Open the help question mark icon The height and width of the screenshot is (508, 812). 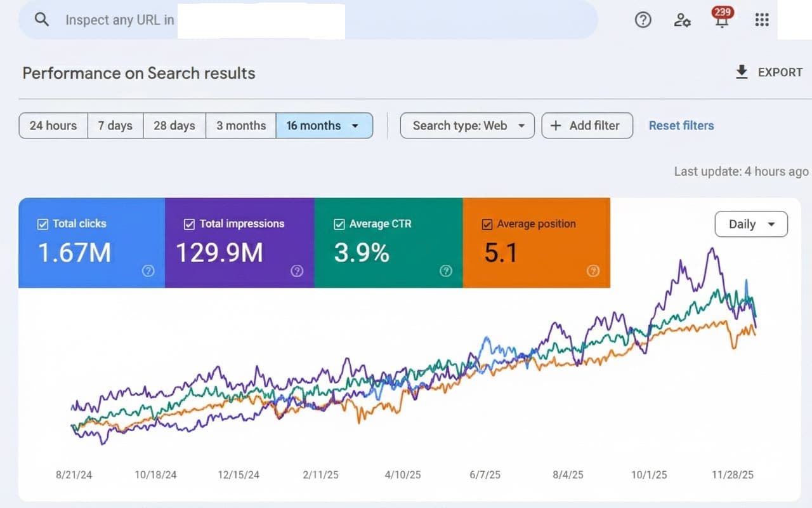pos(643,20)
